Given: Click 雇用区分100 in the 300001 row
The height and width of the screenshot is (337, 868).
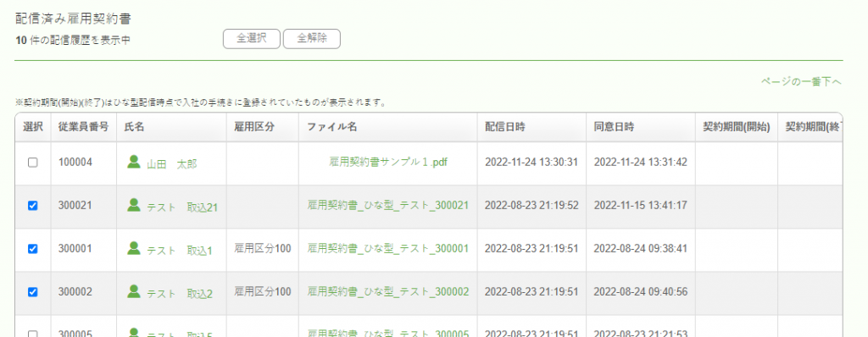Looking at the screenshot, I should (x=263, y=248).
